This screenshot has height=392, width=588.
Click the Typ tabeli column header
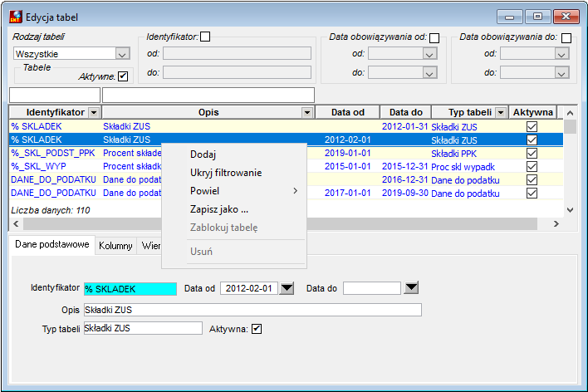[x=469, y=113]
